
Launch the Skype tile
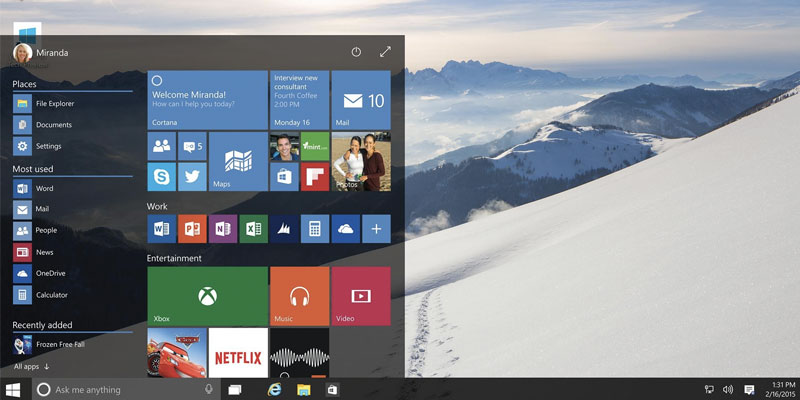[x=162, y=177]
